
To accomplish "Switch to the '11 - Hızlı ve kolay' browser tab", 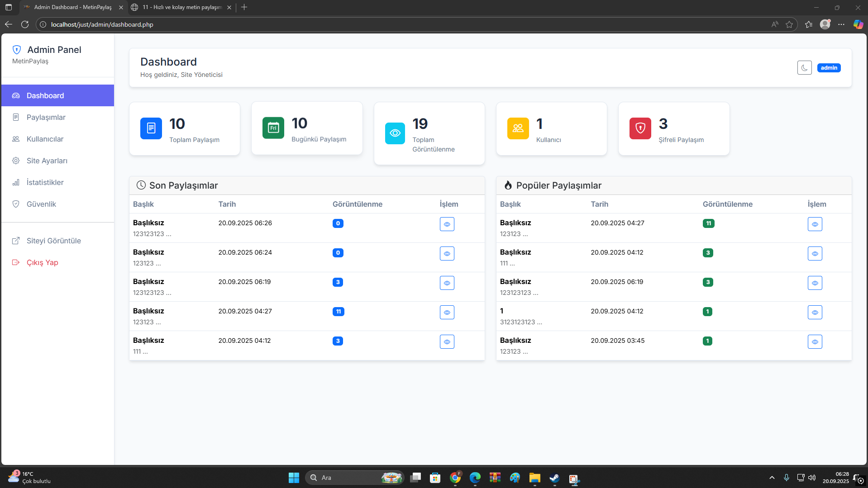I will tap(181, 7).
